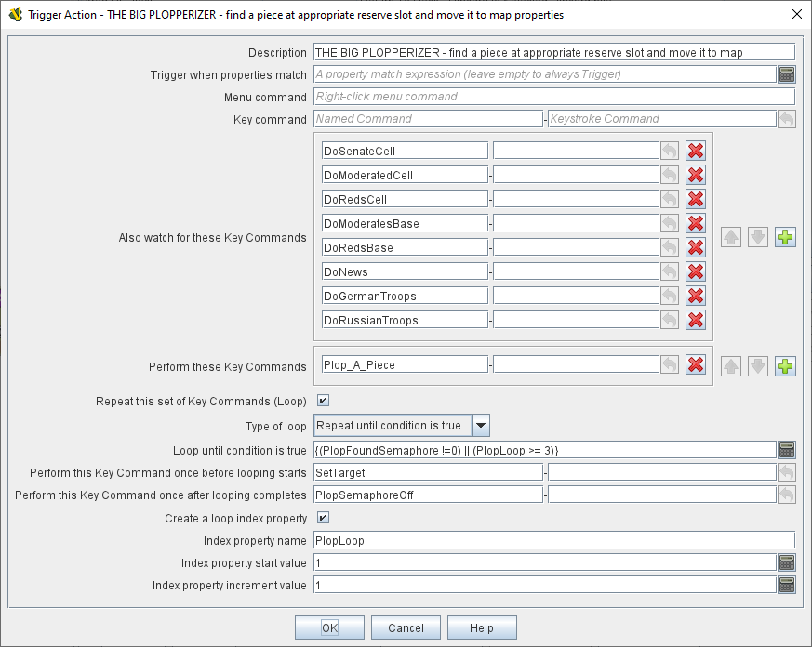Cancel the trigger action dialog
The height and width of the screenshot is (647, 812).
(x=406, y=627)
